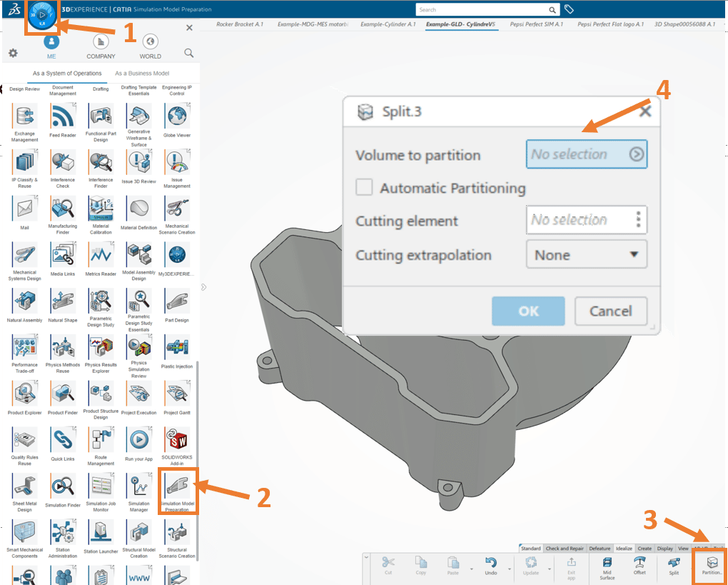
Task: Select the Split command in the action bar
Action: tap(674, 566)
